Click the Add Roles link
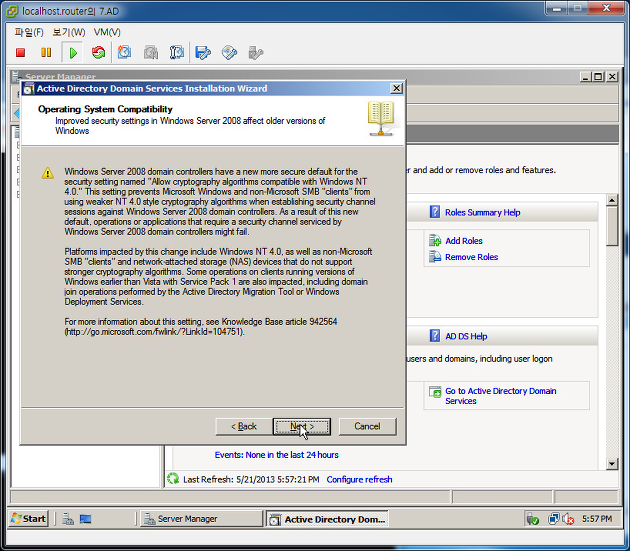Image resolution: width=630 pixels, height=551 pixels. 464,241
